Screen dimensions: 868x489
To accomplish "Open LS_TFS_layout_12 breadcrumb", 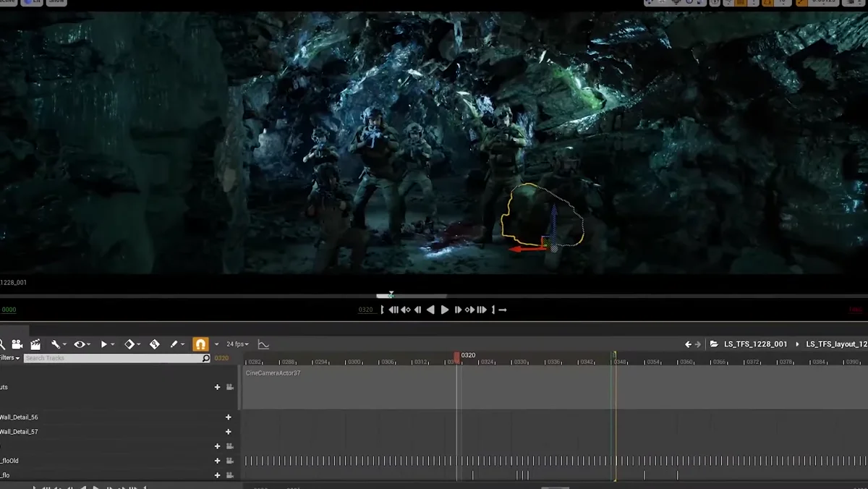I will pyautogui.click(x=837, y=344).
